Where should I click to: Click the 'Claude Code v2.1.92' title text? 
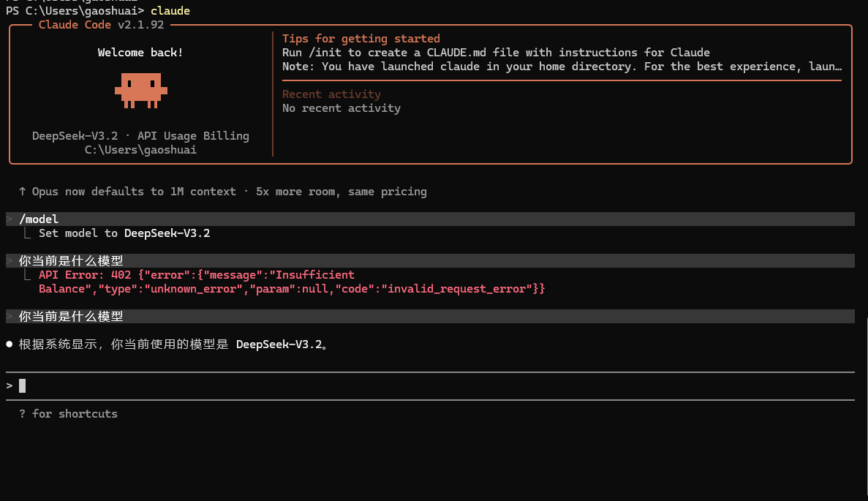pyautogui.click(x=102, y=25)
